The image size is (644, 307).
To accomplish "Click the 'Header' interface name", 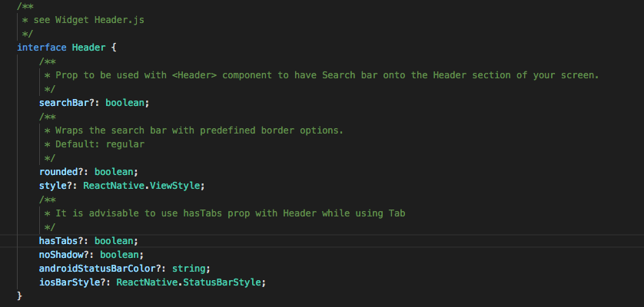I will (88, 48).
